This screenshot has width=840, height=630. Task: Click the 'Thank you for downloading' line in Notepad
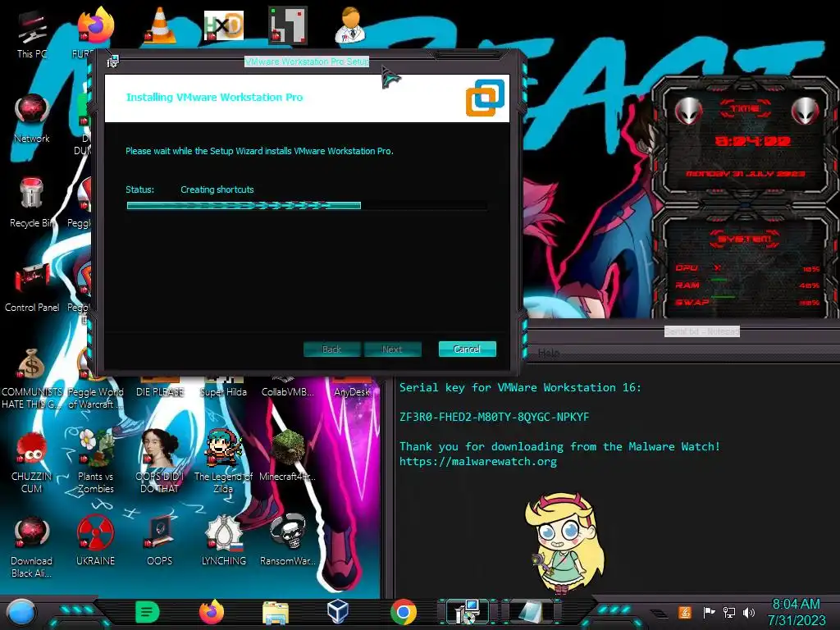[x=559, y=446]
